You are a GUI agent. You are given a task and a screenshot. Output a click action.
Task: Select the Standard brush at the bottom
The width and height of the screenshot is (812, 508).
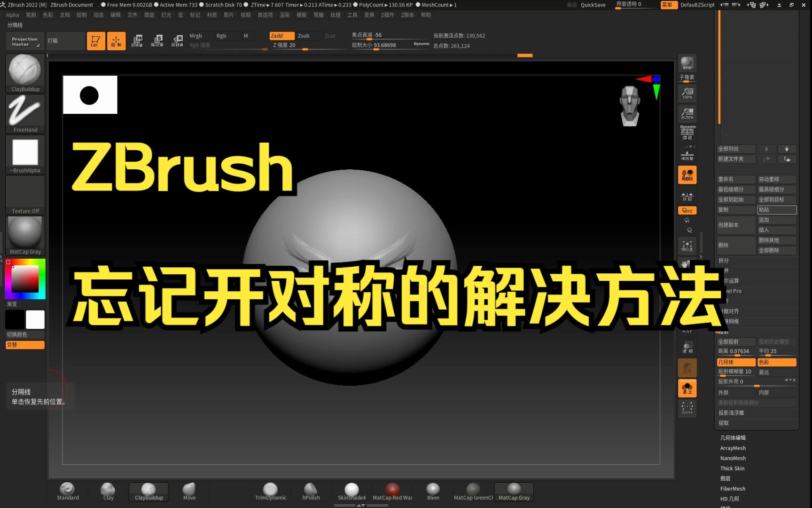point(68,492)
